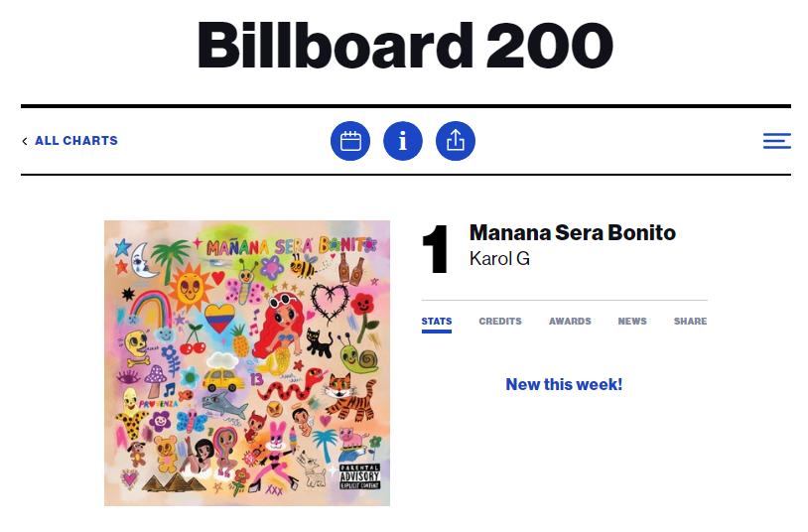Click the Colombian flag heart on the cover
The width and height of the screenshot is (808, 532).
[219, 318]
